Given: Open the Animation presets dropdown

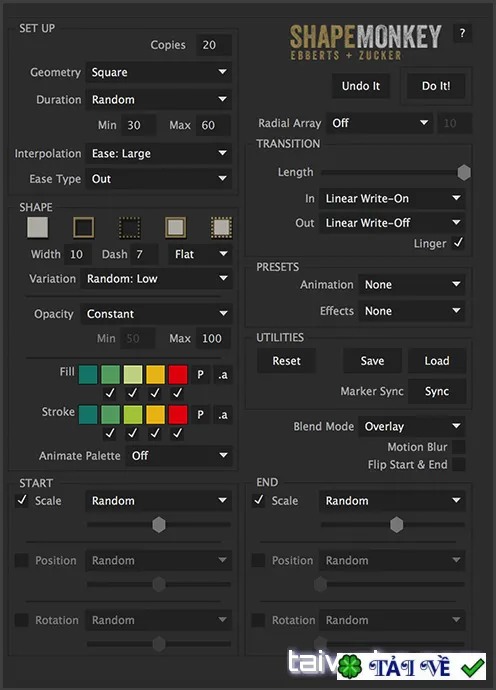Looking at the screenshot, I should [411, 285].
